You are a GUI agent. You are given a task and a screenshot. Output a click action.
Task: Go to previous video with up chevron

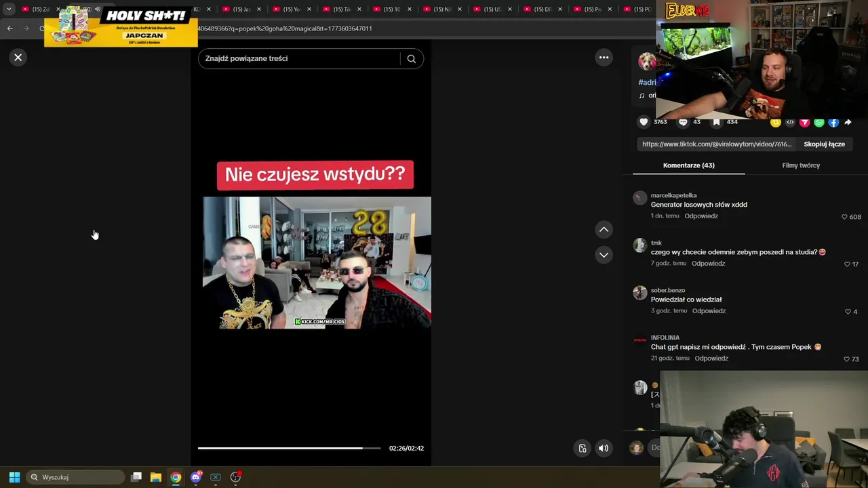(604, 229)
